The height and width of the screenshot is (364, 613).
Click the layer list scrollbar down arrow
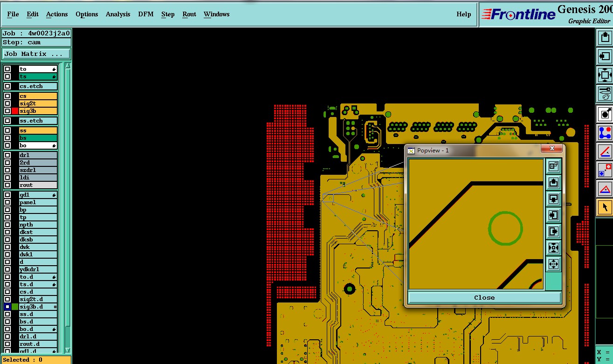tap(68, 350)
